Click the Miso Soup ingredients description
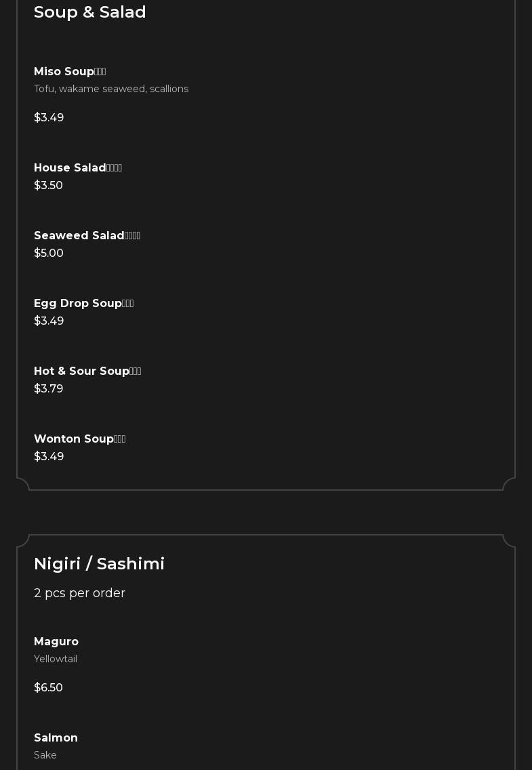 coord(111,89)
